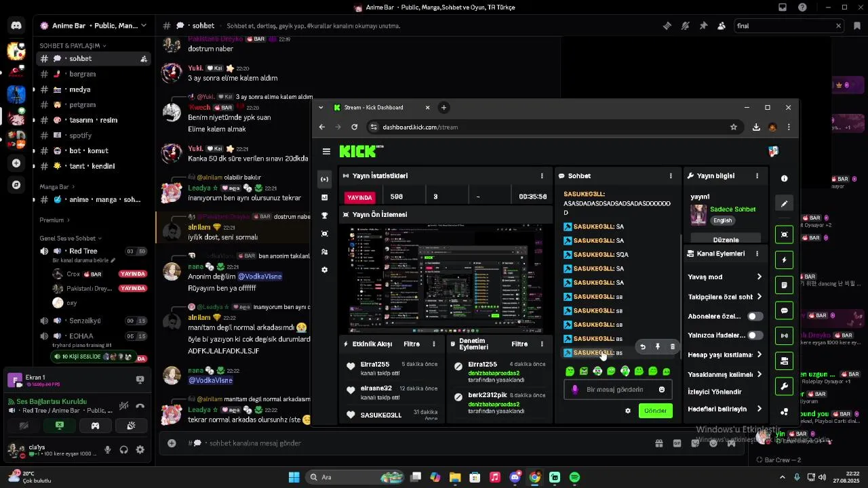Click the @VodkaVisne mention by nana
868x488 pixels.
pyautogui.click(x=260, y=277)
